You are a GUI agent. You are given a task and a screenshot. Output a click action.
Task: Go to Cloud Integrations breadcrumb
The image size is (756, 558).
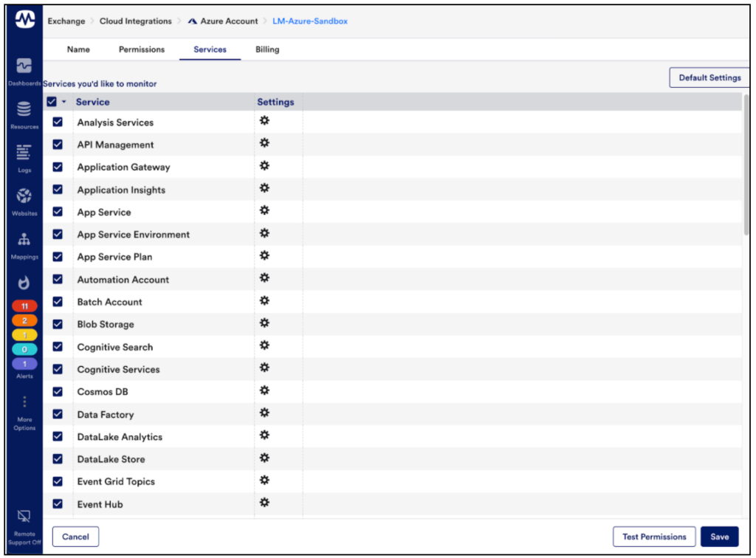136,21
